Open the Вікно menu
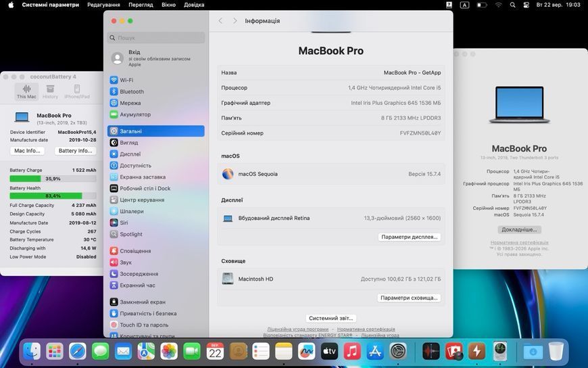The height and width of the screenshot is (368, 588). point(168,5)
